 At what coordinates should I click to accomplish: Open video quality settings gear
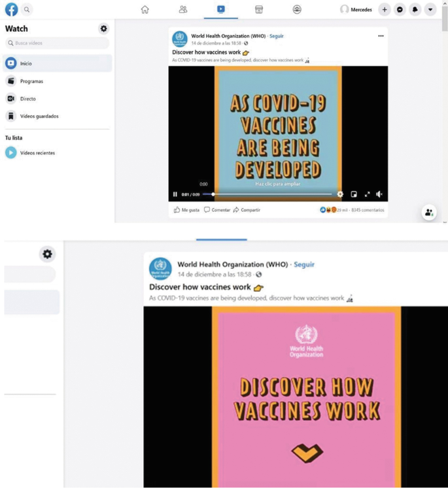pos(340,194)
